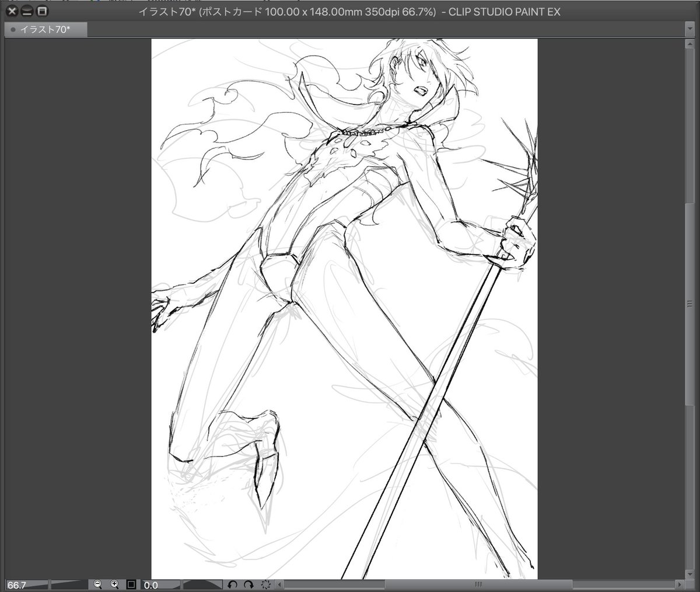Close the window with X button

(x=11, y=11)
